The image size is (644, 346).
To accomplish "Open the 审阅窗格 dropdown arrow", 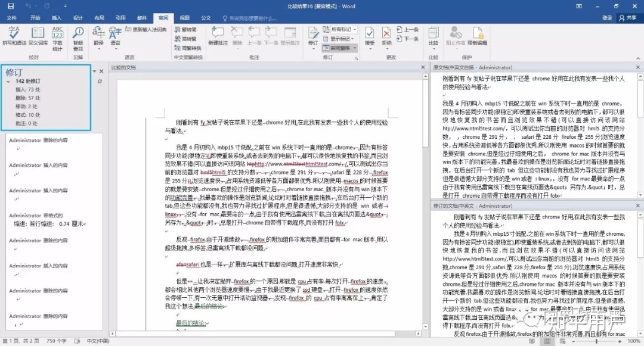I will point(354,48).
